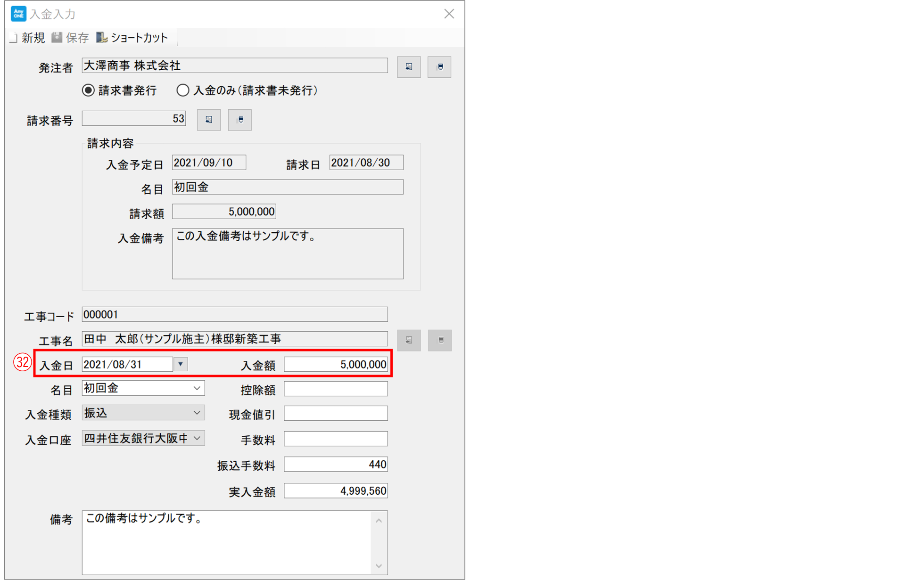Open the 入金日 date picker arrow
This screenshot has height=580, width=924.
tap(181, 364)
